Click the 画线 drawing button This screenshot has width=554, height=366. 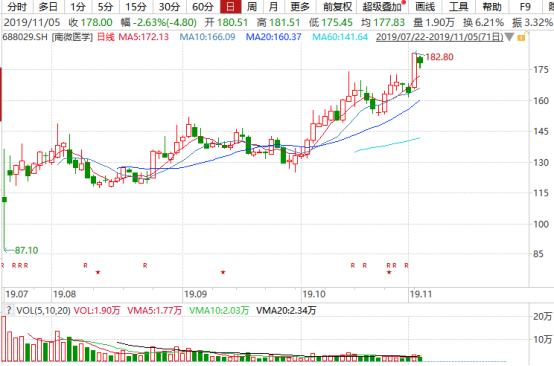coord(425,7)
